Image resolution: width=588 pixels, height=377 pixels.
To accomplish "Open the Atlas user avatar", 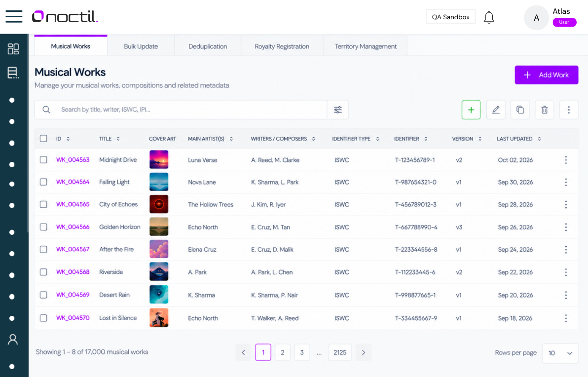I will (536, 18).
